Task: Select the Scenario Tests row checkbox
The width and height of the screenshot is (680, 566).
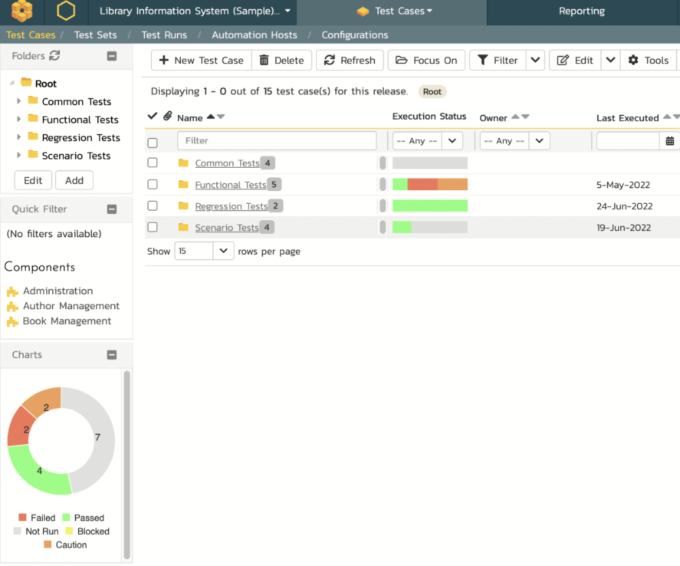Action: coord(152,228)
